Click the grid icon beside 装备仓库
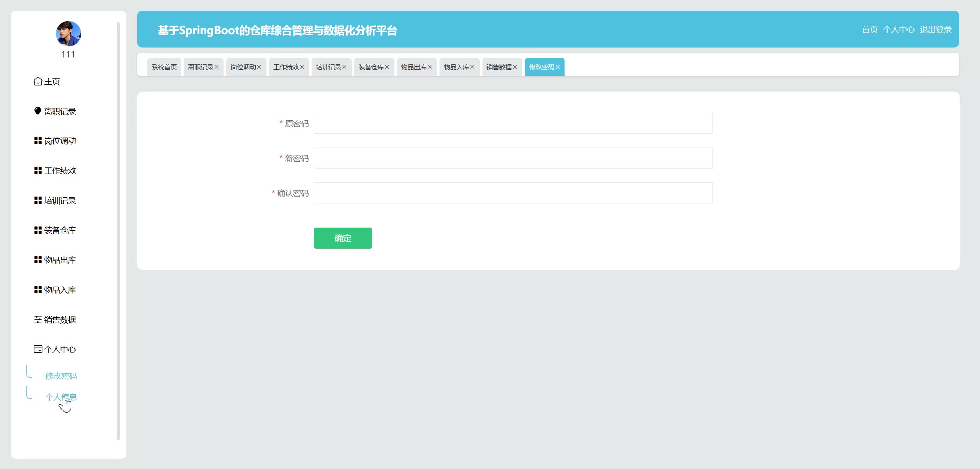 point(38,230)
